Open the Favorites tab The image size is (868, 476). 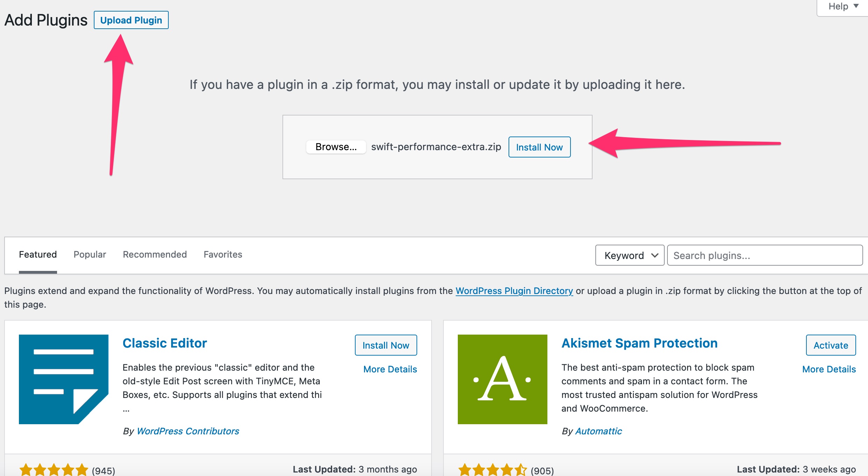(x=223, y=254)
